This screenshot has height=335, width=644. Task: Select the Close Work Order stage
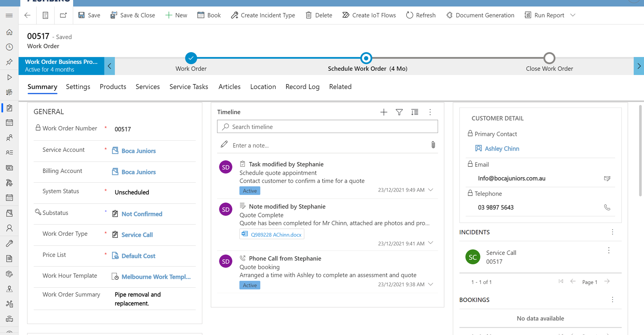click(549, 58)
